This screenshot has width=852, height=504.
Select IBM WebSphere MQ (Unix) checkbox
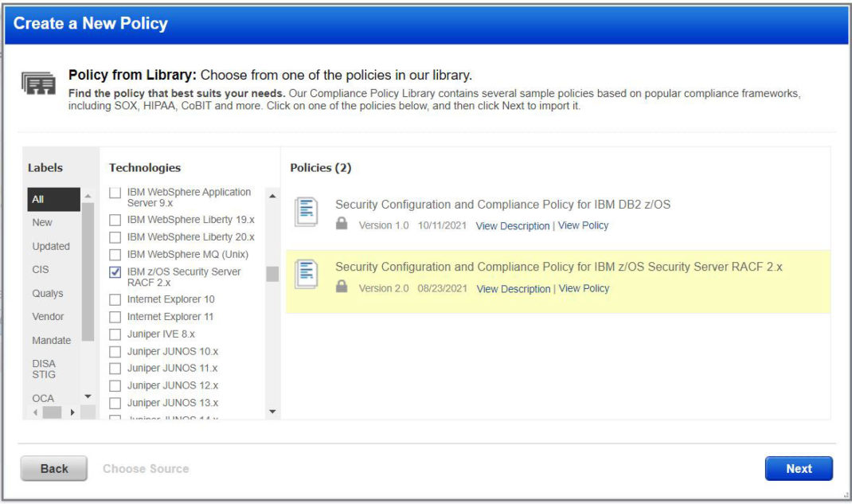115,255
